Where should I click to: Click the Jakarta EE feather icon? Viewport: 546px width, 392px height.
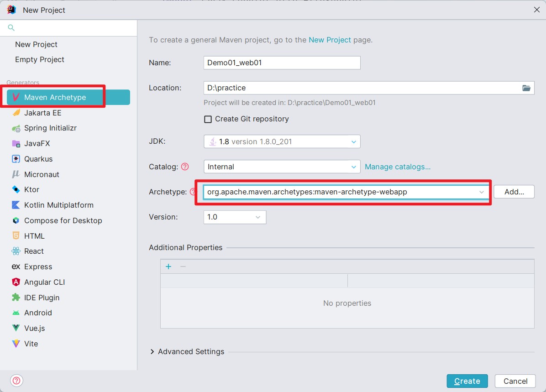pyautogui.click(x=16, y=113)
